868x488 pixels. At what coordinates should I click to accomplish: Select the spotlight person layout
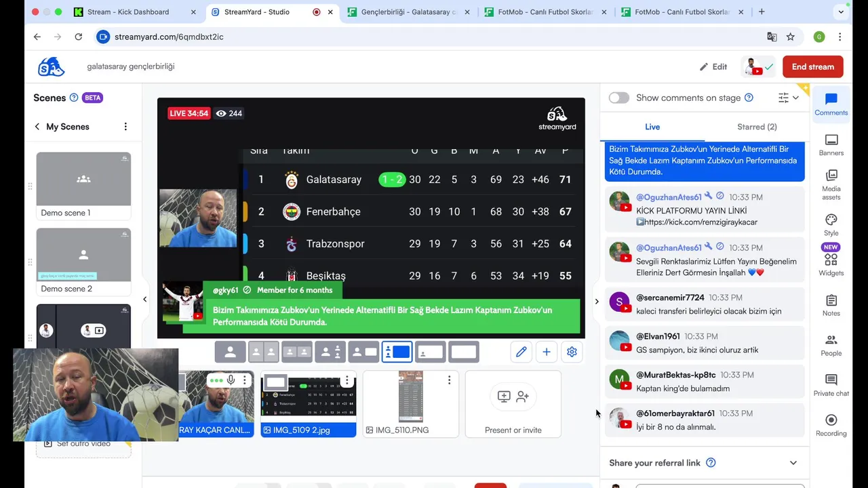pyautogui.click(x=330, y=352)
